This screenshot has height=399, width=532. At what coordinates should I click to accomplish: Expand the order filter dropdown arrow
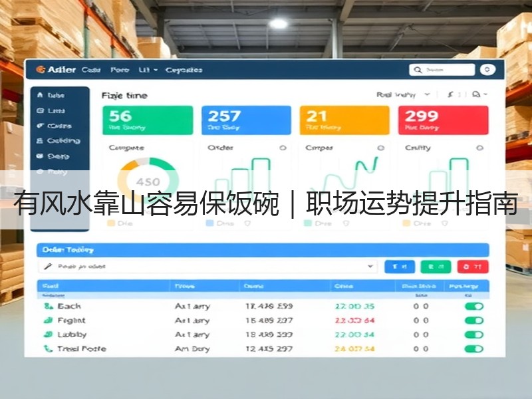point(370,267)
